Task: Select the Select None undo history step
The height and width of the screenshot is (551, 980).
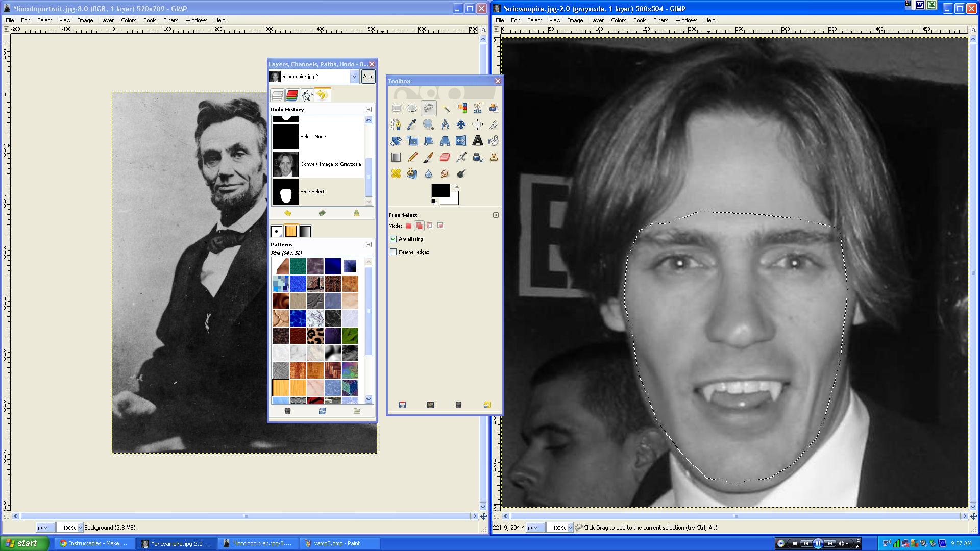Action: (x=318, y=137)
